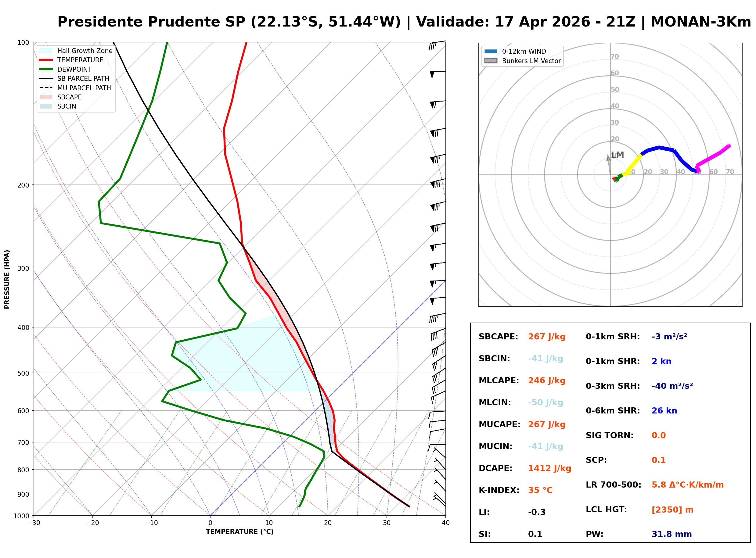Click the Presidente Prudente chart title
756x558 pixels.
click(x=404, y=22)
